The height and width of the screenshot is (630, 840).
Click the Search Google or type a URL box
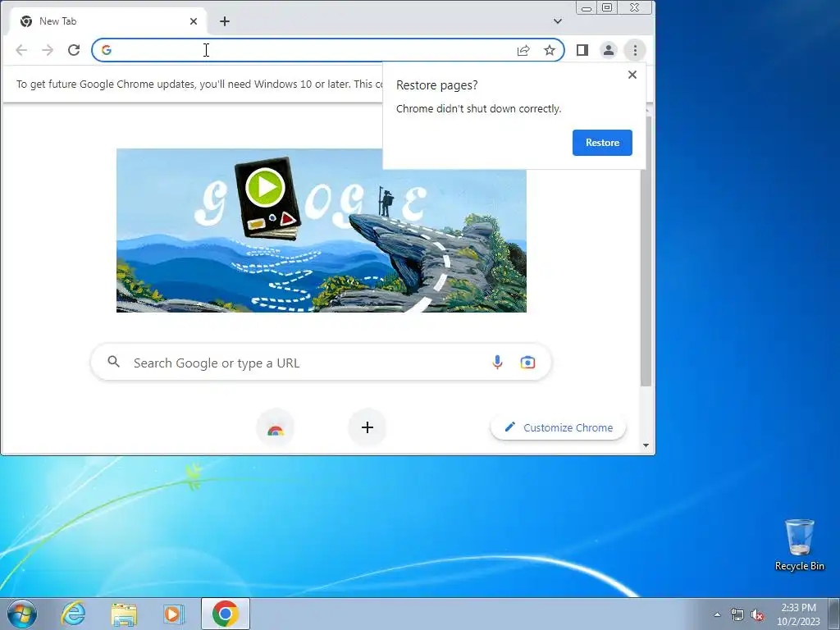321,363
